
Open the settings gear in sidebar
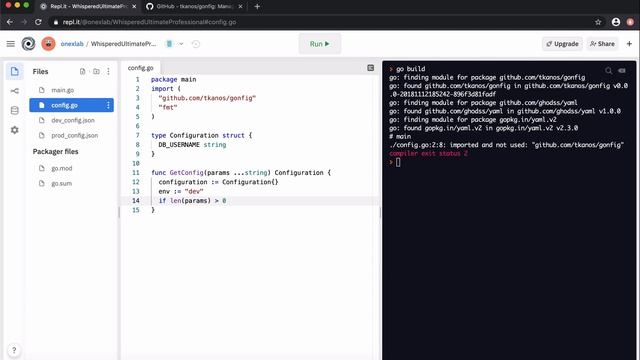click(15, 130)
